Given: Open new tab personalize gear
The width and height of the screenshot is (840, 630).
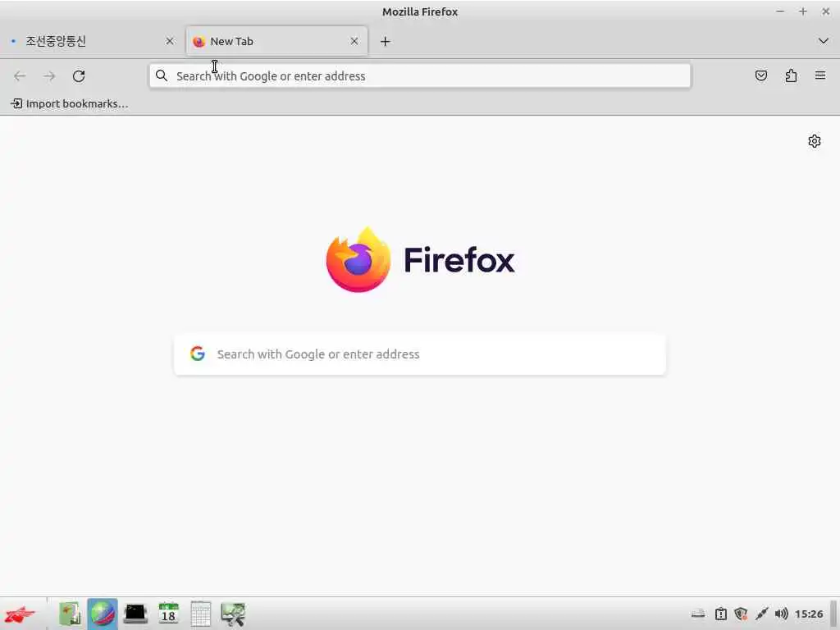Looking at the screenshot, I should pos(815,141).
